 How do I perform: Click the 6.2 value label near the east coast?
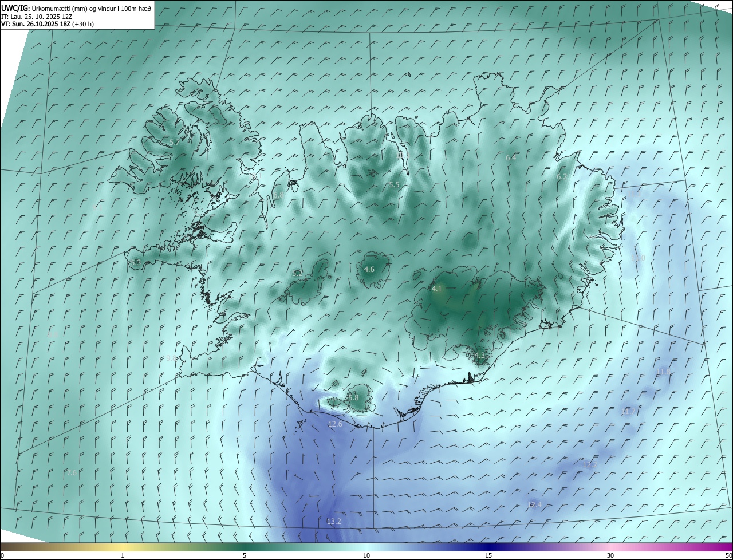562,177
